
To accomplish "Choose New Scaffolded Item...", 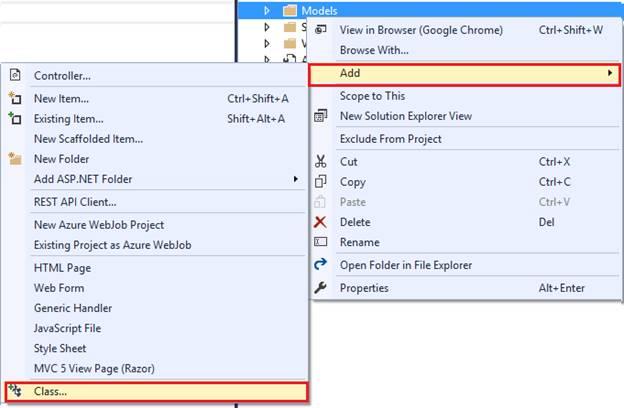I will [x=88, y=139].
